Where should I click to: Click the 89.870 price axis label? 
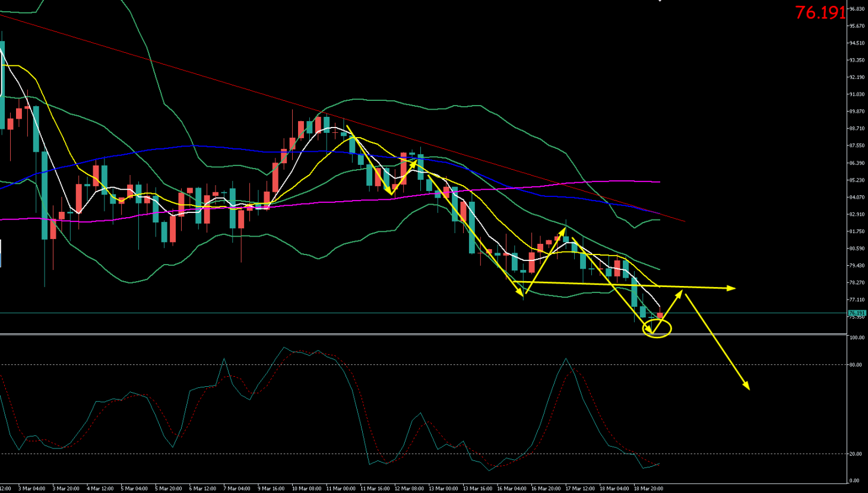coord(857,112)
